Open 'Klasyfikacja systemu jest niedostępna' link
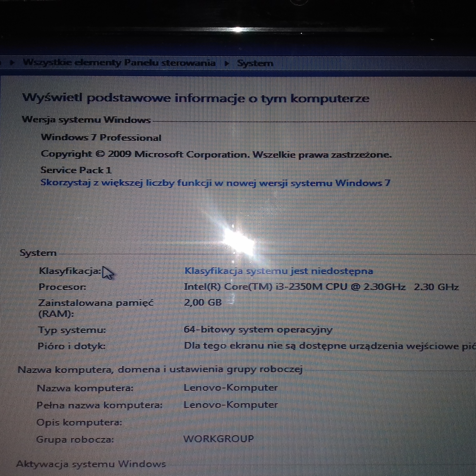 [x=279, y=271]
